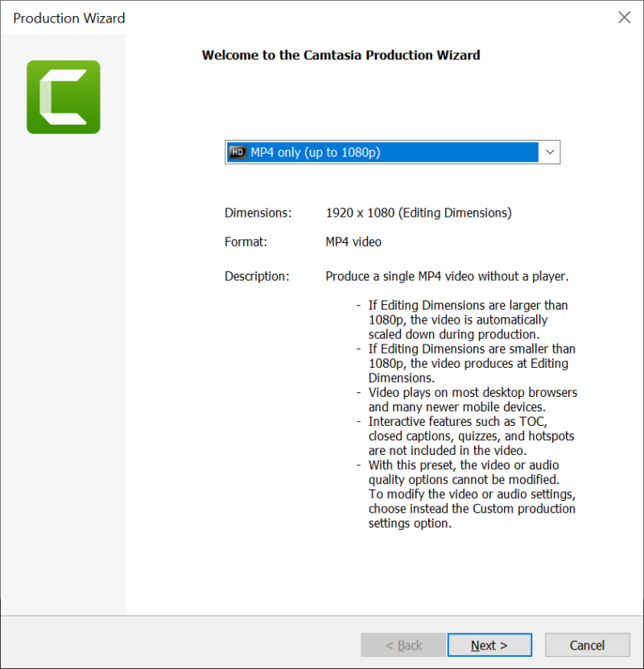Click 'Produce a single MP4 video without a player.'

(447, 276)
